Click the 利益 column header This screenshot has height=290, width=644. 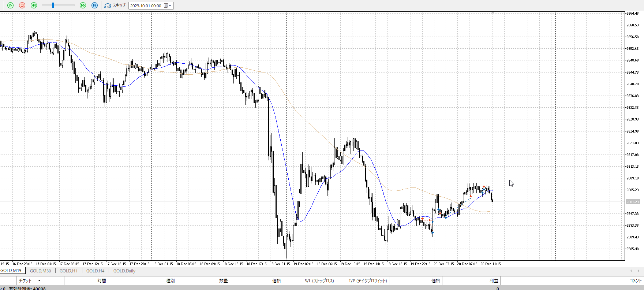point(494,281)
